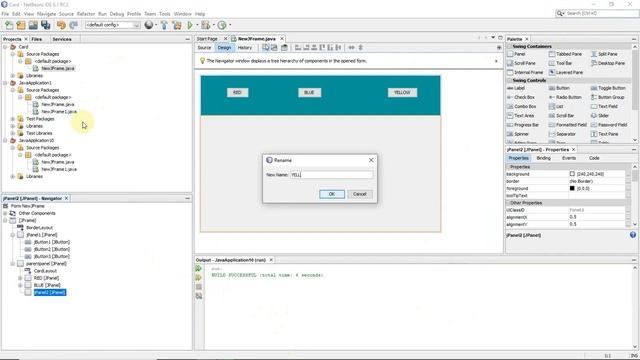
Task: Select Scroll Pane in the Palette
Action: (x=521, y=63)
